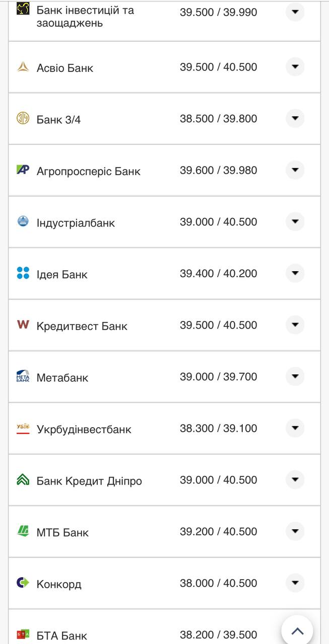Select the Укрбудінвестбанк bank name
The width and height of the screenshot is (329, 644).
tap(84, 429)
